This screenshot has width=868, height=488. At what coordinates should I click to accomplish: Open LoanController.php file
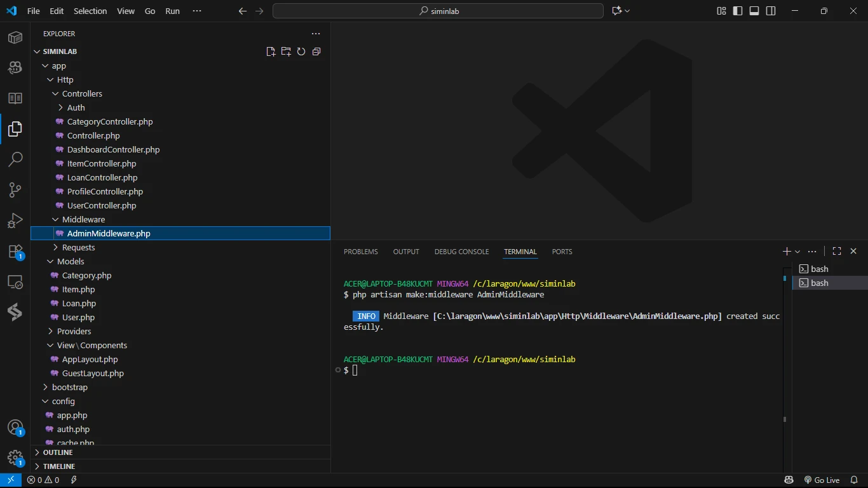102,177
